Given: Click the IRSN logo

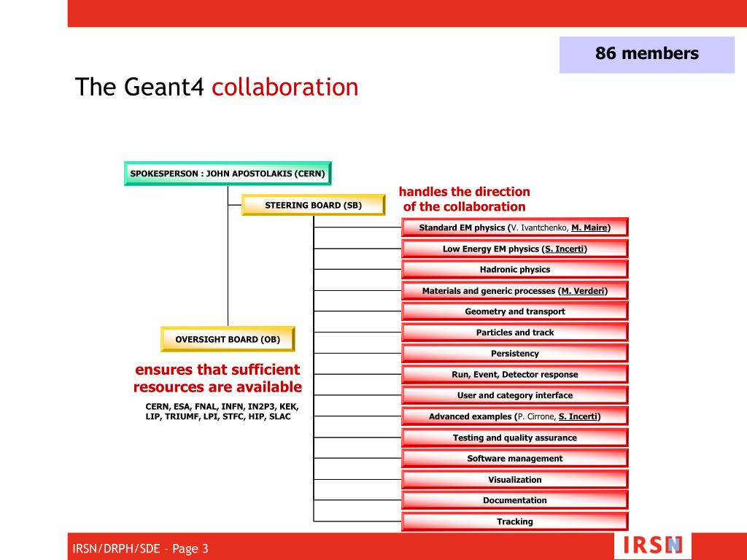Looking at the screenshot, I should click(653, 545).
